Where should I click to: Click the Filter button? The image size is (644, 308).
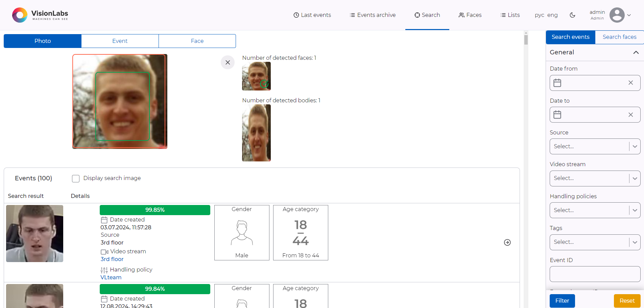[562, 301]
